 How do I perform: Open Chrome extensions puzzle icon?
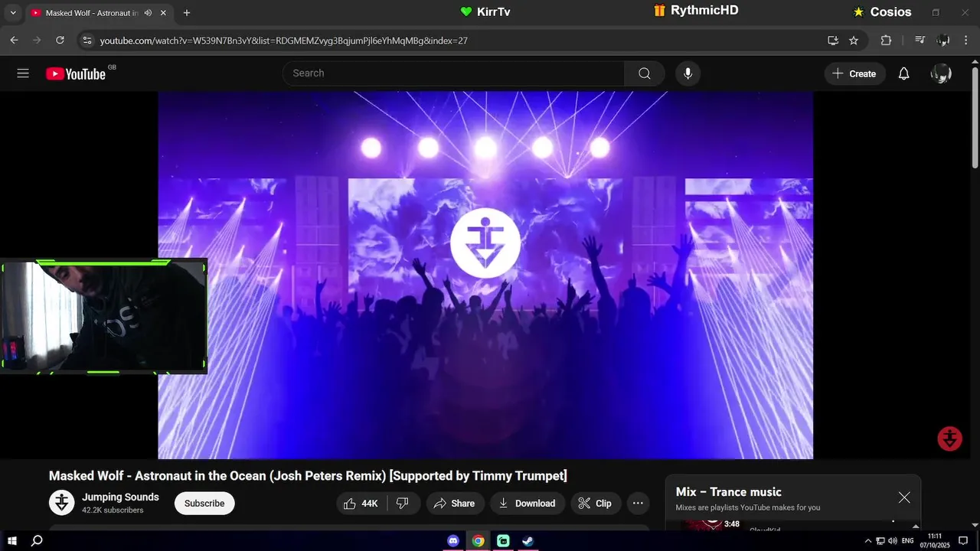pyautogui.click(x=886, y=41)
